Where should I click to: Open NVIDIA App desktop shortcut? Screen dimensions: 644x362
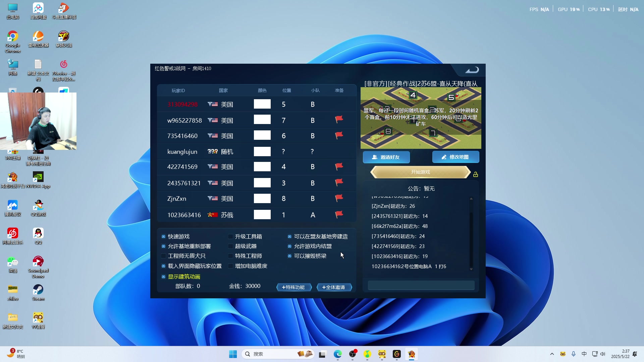(x=38, y=180)
